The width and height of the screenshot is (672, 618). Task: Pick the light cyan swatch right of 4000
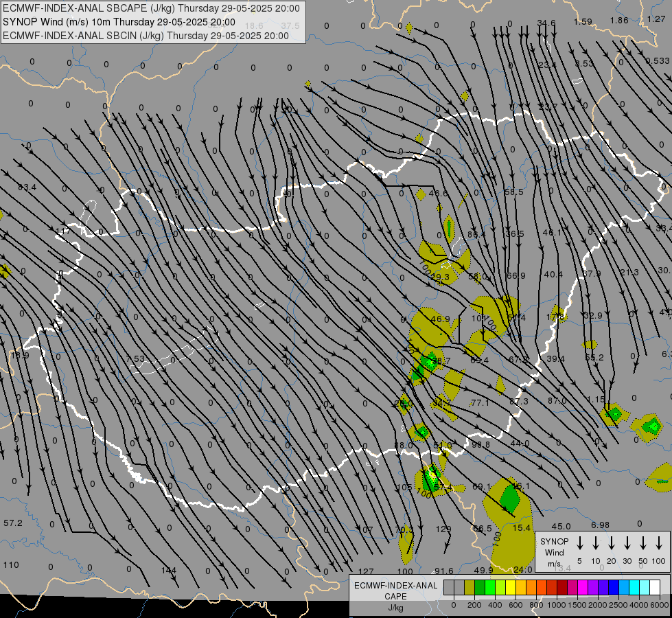(644, 588)
